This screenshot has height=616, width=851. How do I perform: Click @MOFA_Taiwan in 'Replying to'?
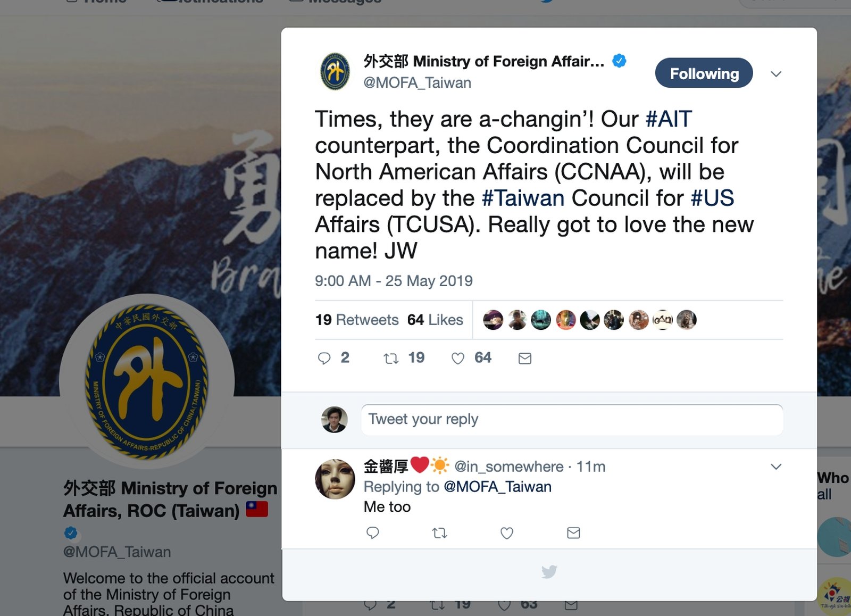(x=497, y=487)
